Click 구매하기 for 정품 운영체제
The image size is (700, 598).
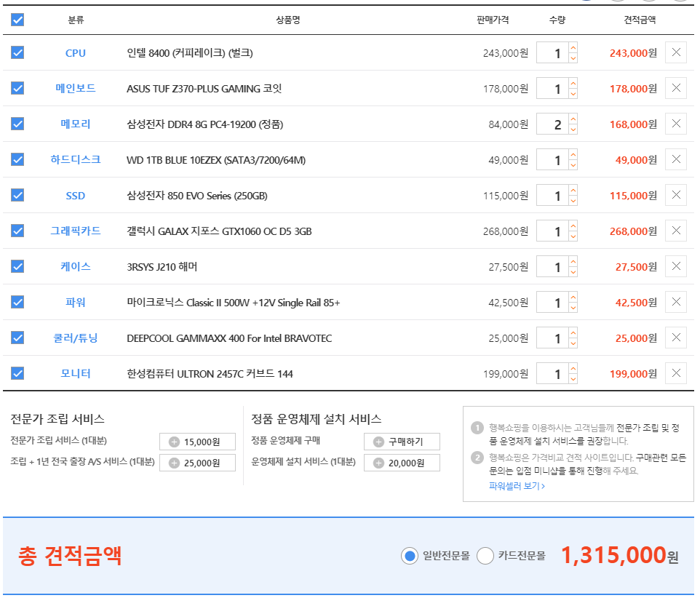coord(402,442)
